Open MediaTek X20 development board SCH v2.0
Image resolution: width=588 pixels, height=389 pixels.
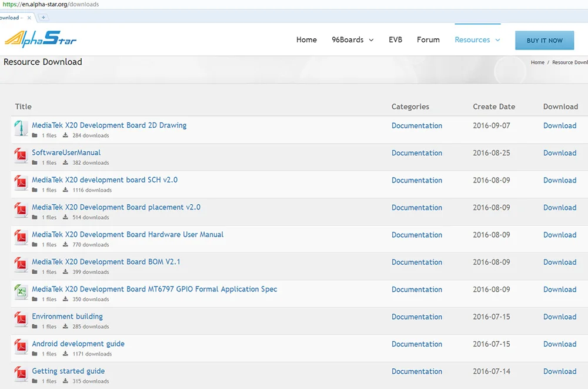point(105,180)
